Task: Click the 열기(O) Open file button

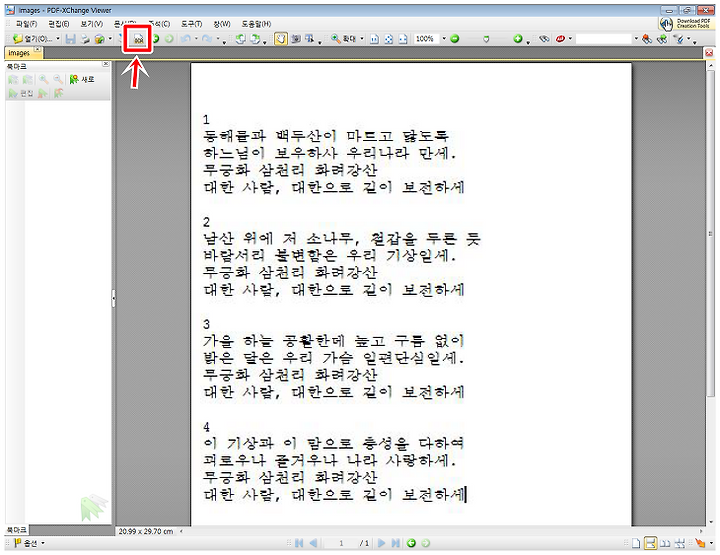Action: tap(32, 39)
